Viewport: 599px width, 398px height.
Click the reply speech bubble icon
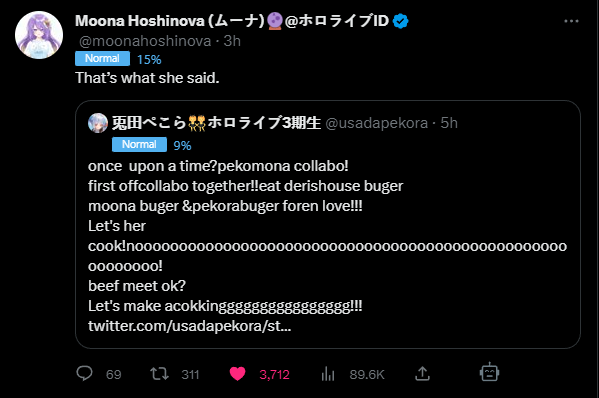coord(84,374)
